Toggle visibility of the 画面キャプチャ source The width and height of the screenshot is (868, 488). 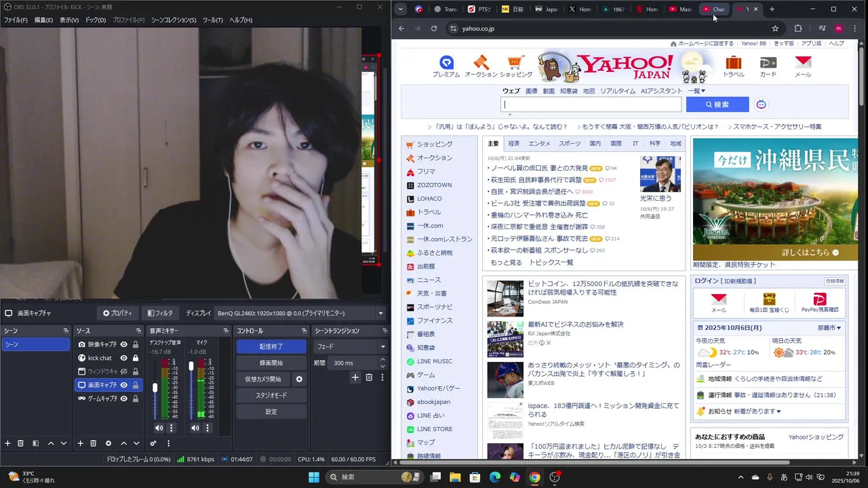(x=124, y=385)
